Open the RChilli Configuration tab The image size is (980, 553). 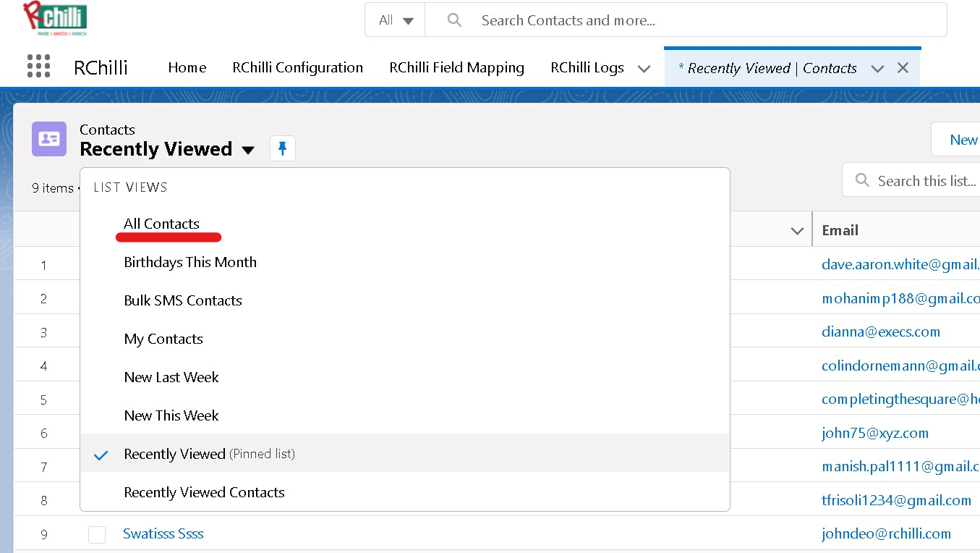297,67
